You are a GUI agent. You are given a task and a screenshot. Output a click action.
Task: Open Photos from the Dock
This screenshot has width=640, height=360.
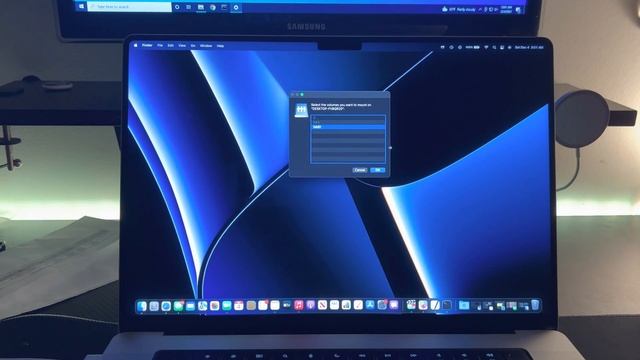[x=215, y=306]
